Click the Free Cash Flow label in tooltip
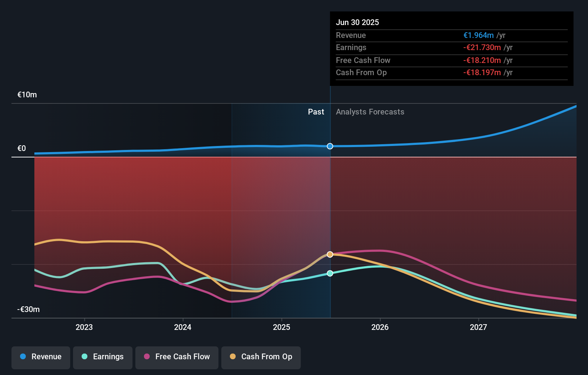 (x=363, y=60)
